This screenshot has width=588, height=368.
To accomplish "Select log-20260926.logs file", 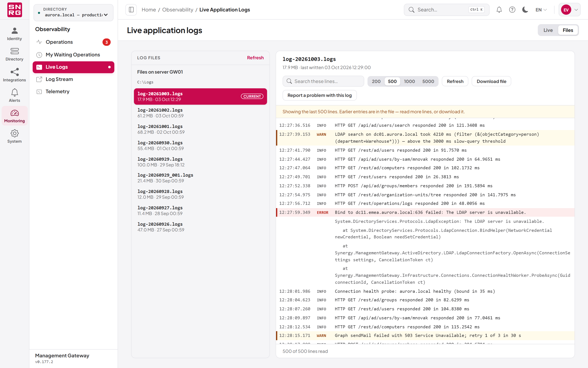I will (200, 227).
